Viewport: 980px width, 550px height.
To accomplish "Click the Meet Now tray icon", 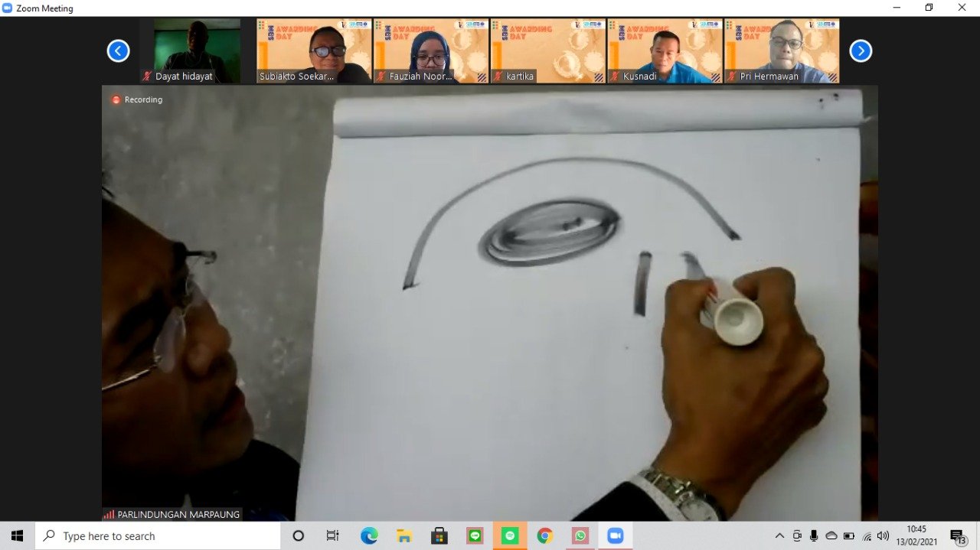I will coord(797,535).
